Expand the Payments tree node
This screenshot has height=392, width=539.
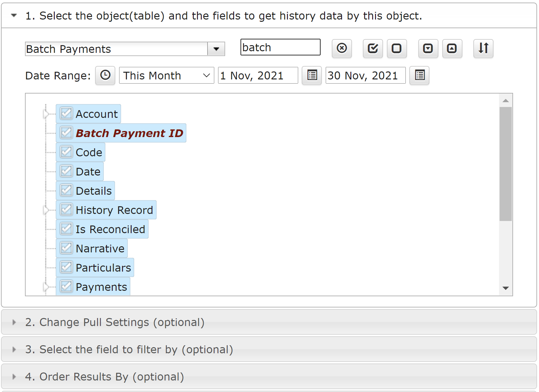coord(46,287)
